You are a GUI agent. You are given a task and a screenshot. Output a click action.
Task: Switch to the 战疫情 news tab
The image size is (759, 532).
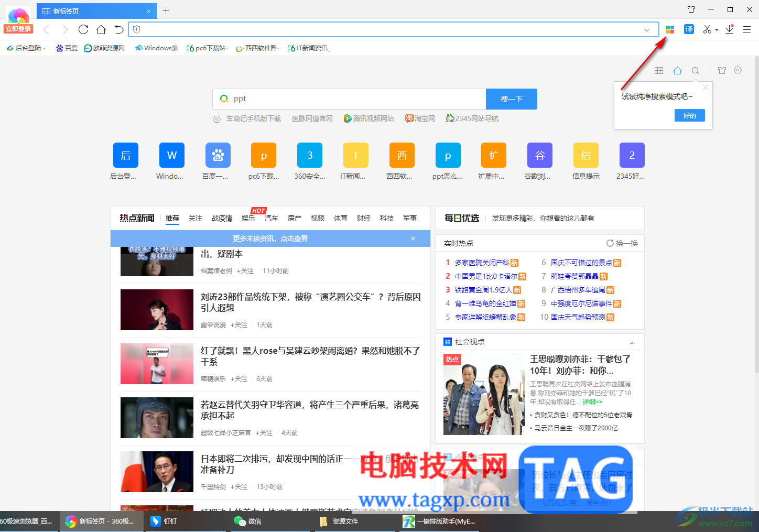[222, 218]
